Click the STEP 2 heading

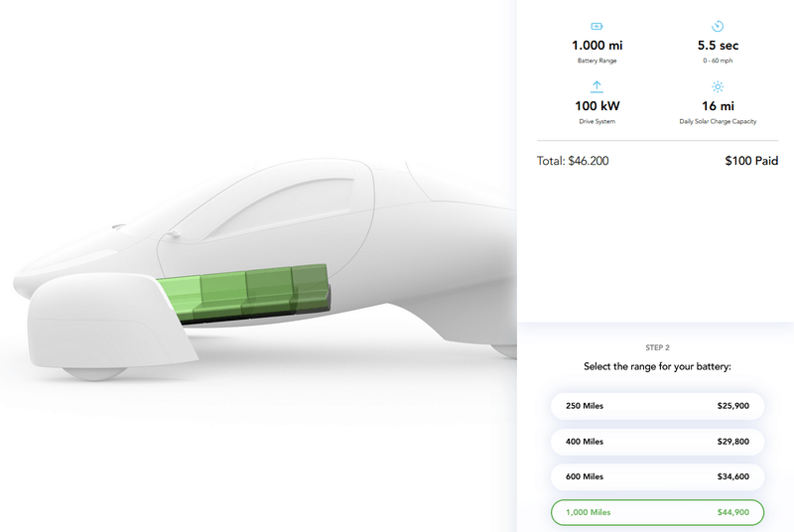coord(657,347)
